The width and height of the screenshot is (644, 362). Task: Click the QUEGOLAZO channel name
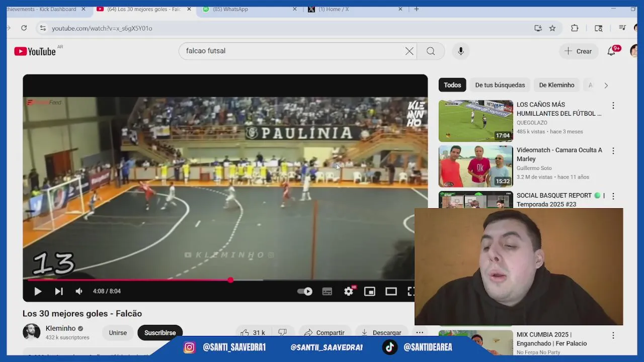(x=532, y=123)
